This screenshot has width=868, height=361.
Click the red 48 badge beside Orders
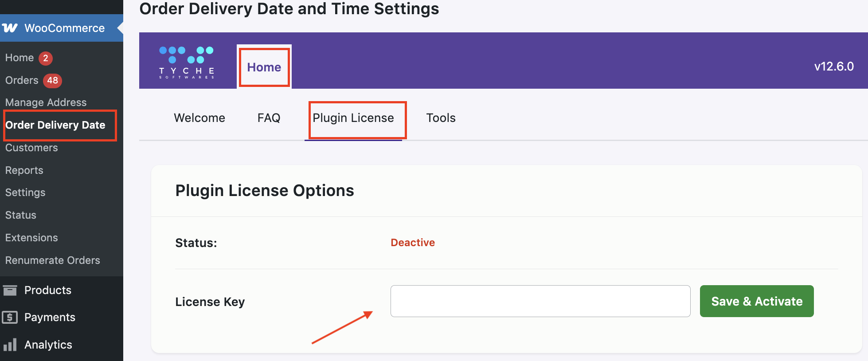[x=52, y=80]
